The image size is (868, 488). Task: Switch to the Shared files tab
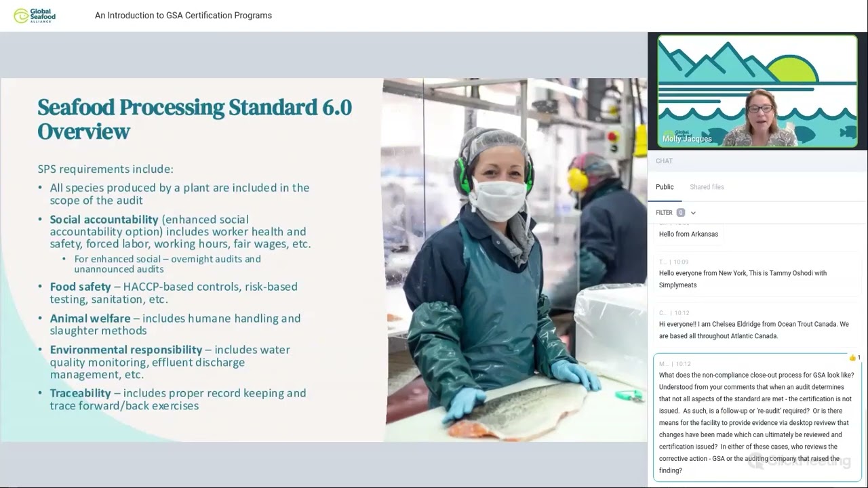707,187
